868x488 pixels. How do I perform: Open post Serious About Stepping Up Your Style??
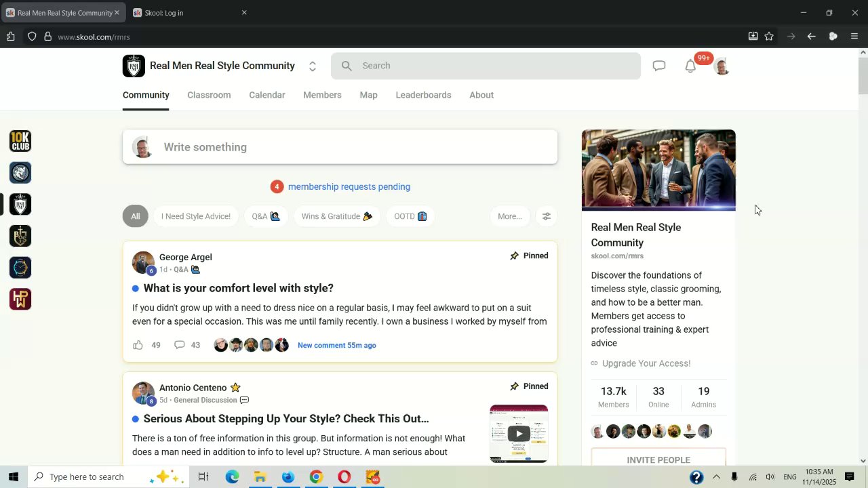pos(286,419)
